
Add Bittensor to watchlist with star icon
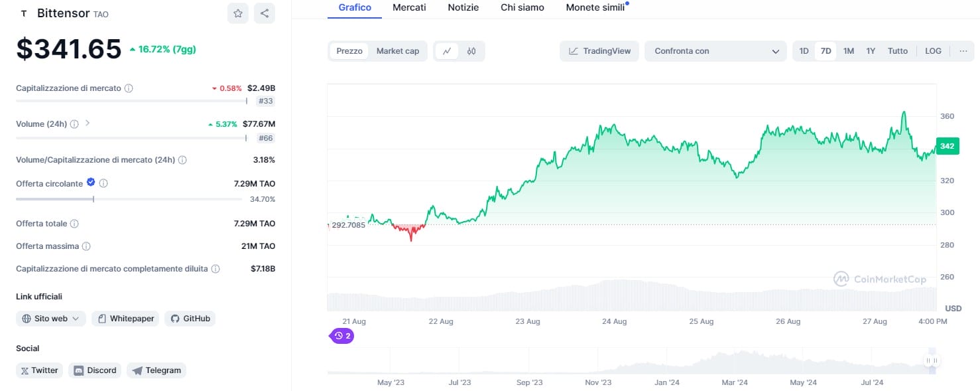(x=237, y=13)
